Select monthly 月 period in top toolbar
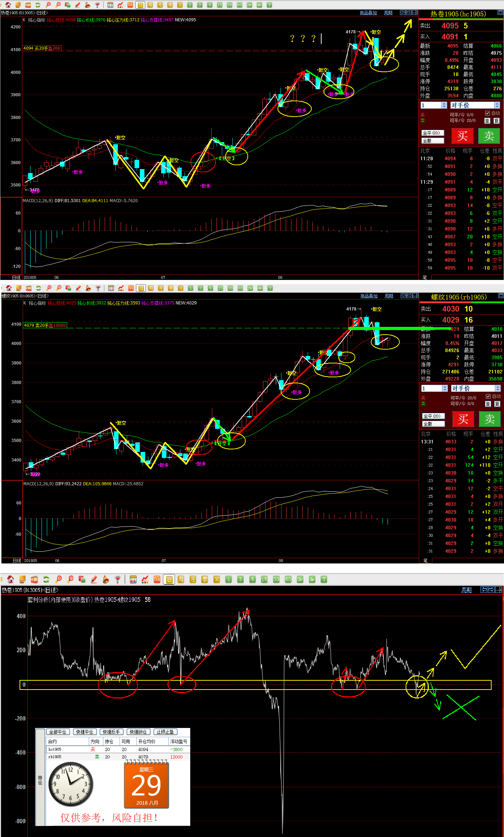The height and width of the screenshot is (837, 504). [160, 5]
